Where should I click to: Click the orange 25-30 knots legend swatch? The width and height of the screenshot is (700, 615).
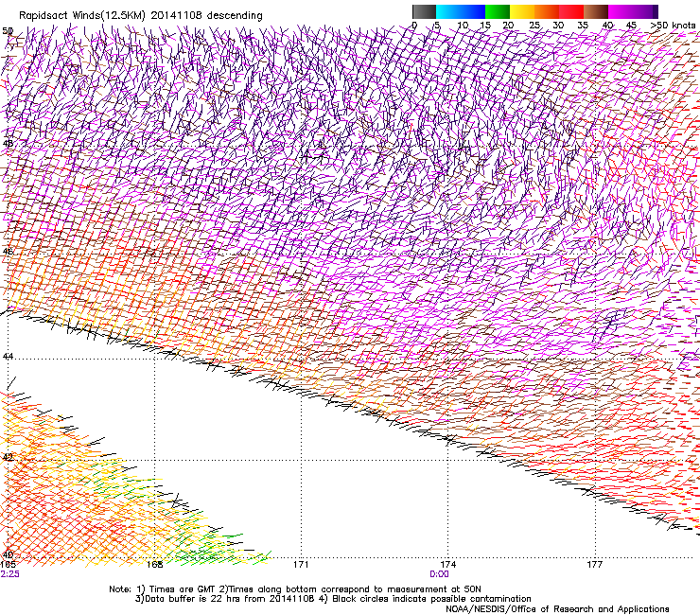547,11
